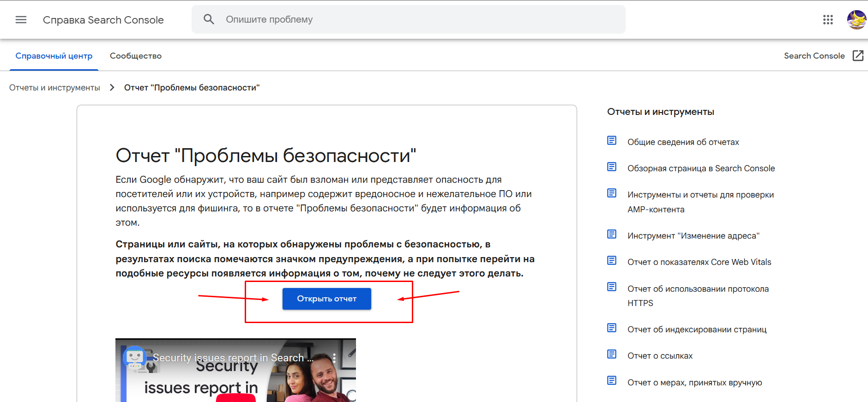Open "Обзорная страница в Search Console" article
This screenshot has height=402, width=868.
[701, 168]
